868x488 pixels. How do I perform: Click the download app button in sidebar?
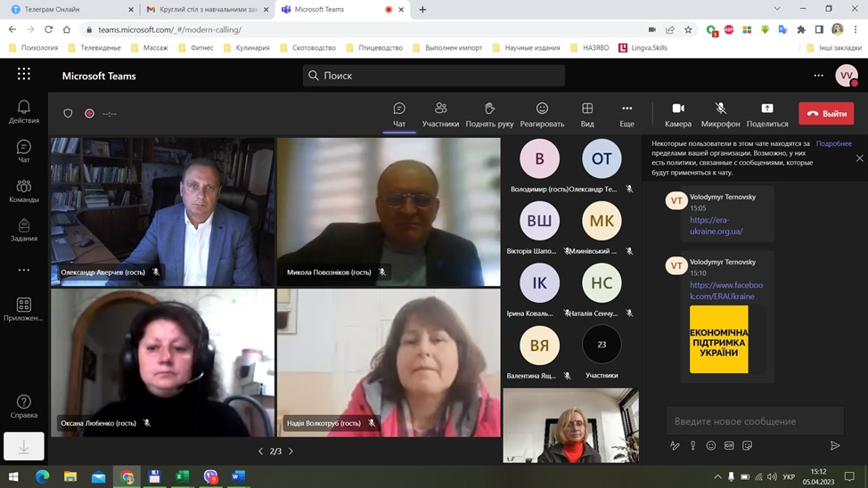pyautogui.click(x=24, y=446)
